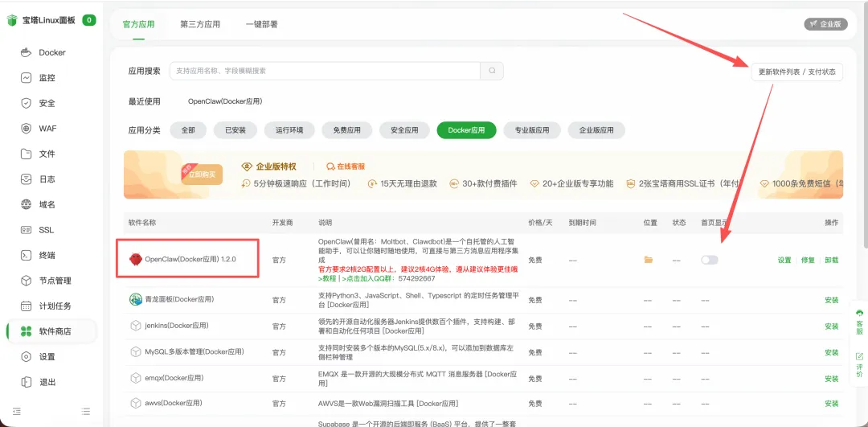Click the MySQL多版本管理 app cube icon

(136, 351)
